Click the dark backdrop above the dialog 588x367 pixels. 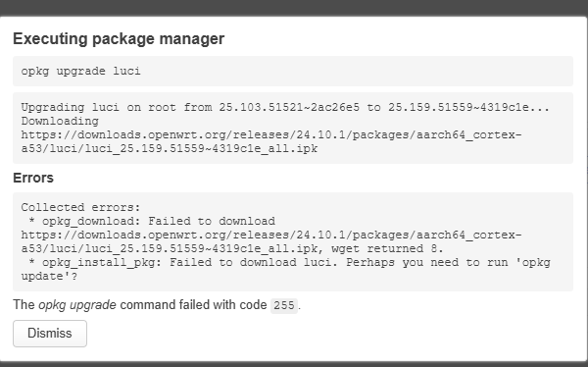tap(294, 8)
